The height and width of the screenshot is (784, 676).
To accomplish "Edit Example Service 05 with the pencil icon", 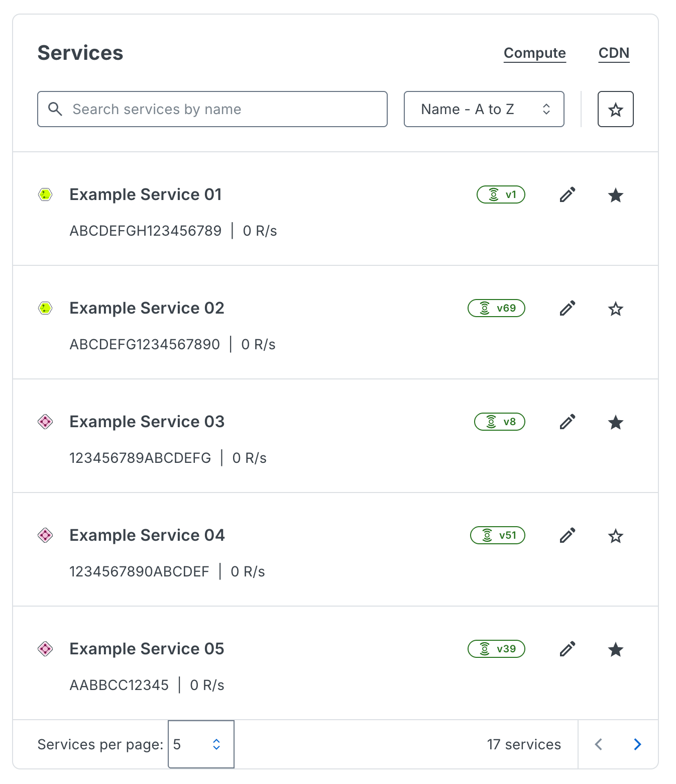I will pos(568,649).
